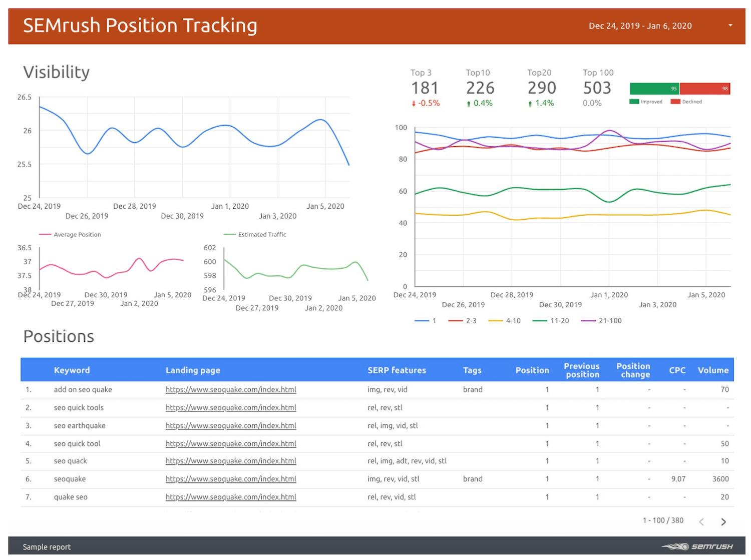Click the Top20 value 290
751x560 pixels.
542,88
